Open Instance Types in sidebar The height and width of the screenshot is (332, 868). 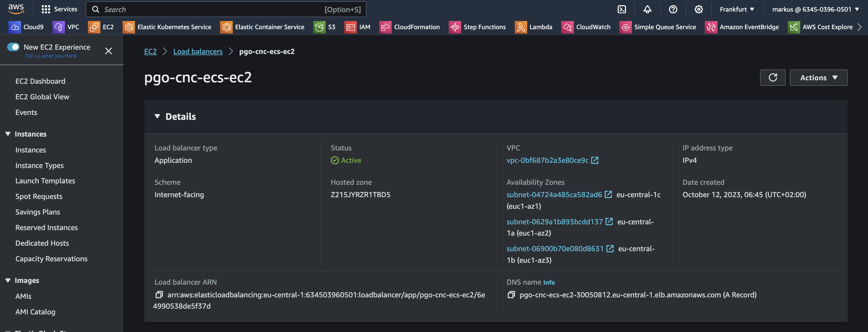pos(40,165)
